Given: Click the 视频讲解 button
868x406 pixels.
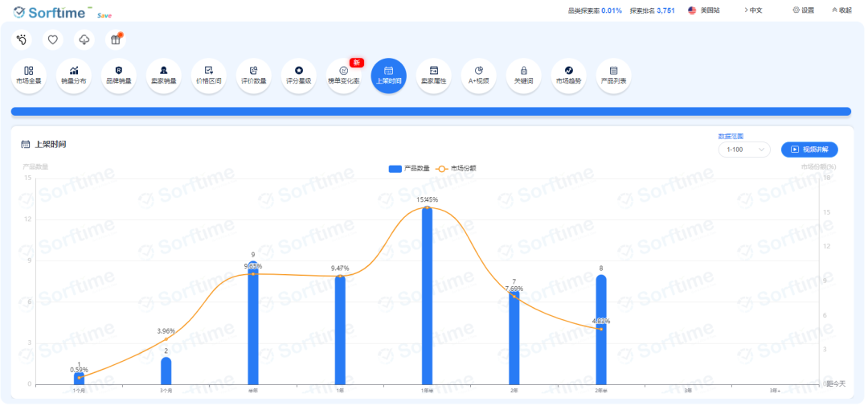Looking at the screenshot, I should pyautogui.click(x=809, y=150).
